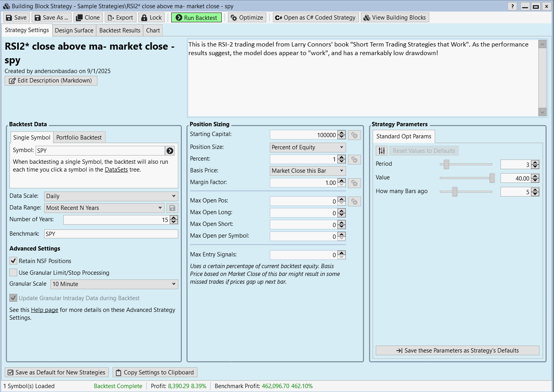Expand the Position Size dropdown
Viewport: 554px width, 392px height.
coord(308,147)
